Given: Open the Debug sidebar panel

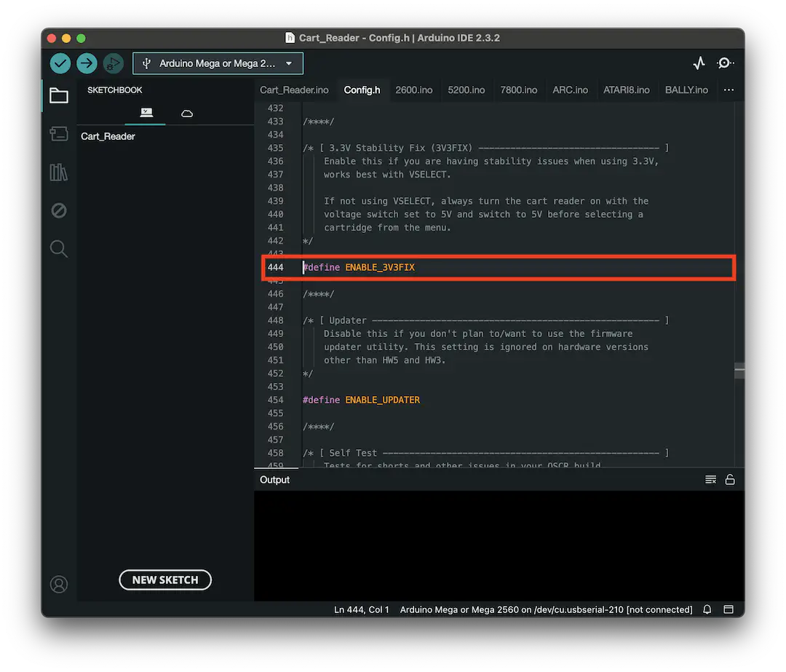Looking at the screenshot, I should [59, 210].
